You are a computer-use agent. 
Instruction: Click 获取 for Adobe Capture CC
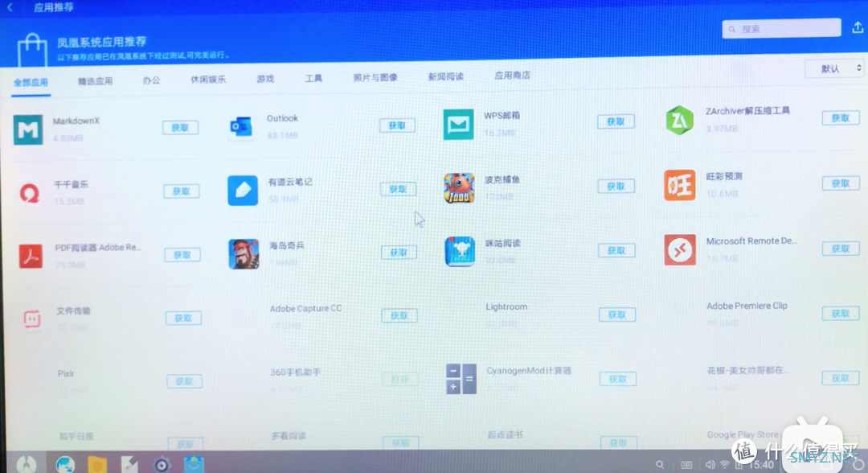pyautogui.click(x=399, y=315)
